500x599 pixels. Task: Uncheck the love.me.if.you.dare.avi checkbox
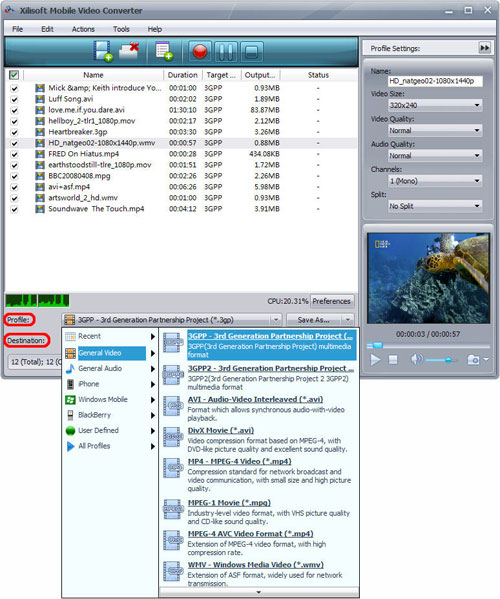click(15, 110)
